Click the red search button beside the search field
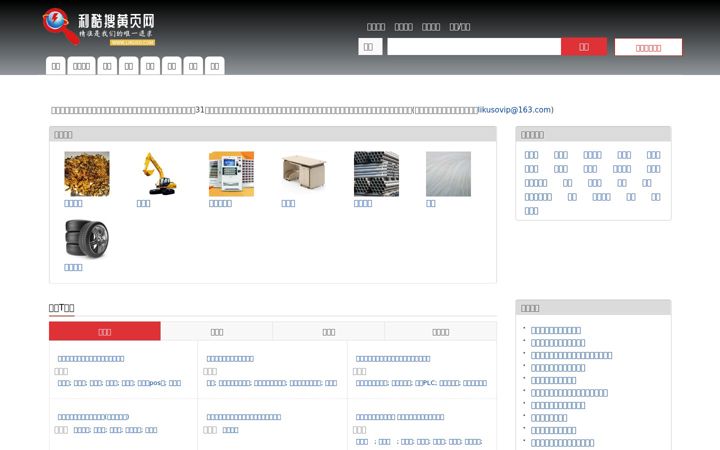Image resolution: width=720 pixels, height=450 pixels. point(584,46)
